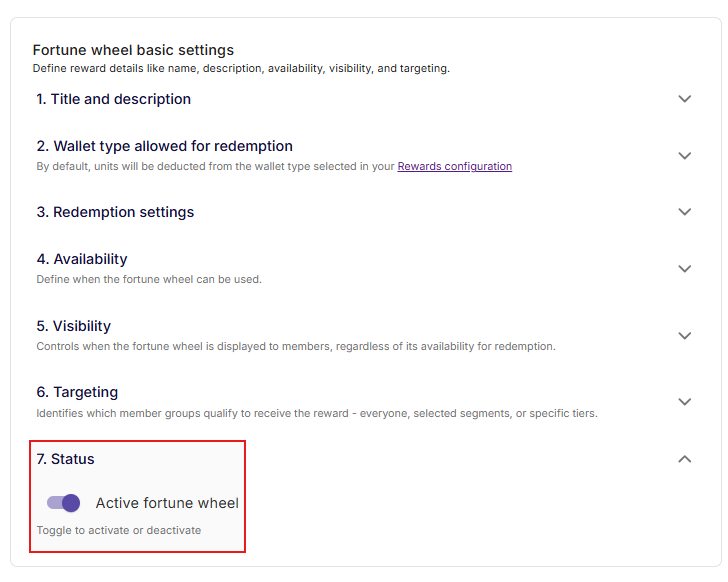Select the '4. Availability' heading text
Viewport: 728px width, 582px height.
[82, 259]
